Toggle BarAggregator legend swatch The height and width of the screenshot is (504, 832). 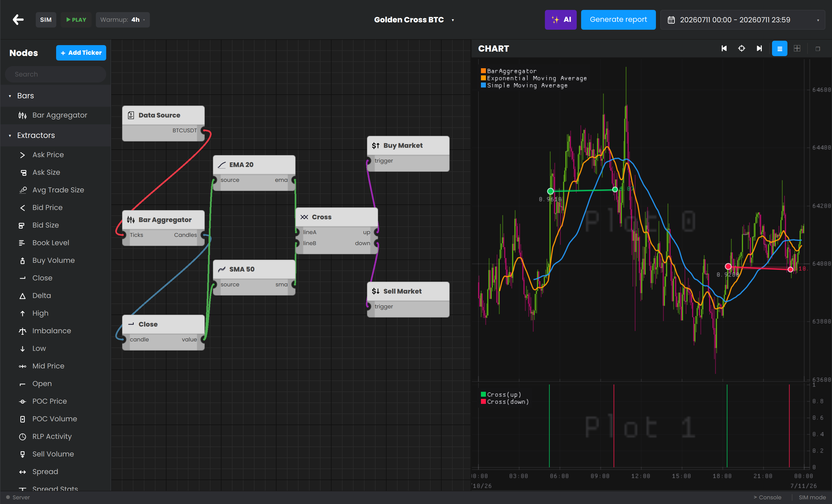click(483, 71)
